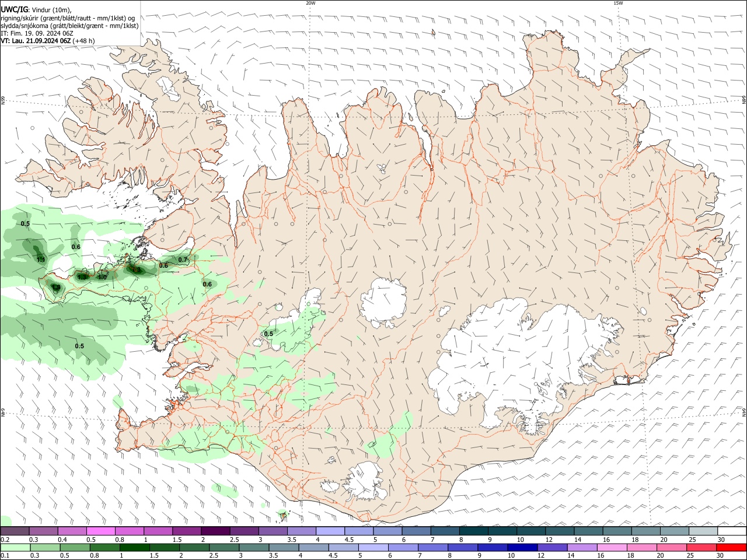Viewport: 747px width, 560px height.
Task: Pick the dusky purple 0.2 snow legend swatch
Action: point(14,531)
